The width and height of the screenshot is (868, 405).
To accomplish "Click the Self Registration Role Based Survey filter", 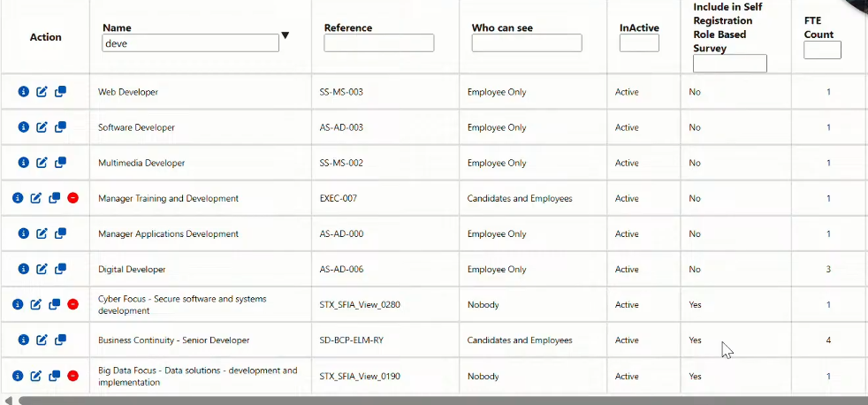I will point(729,63).
